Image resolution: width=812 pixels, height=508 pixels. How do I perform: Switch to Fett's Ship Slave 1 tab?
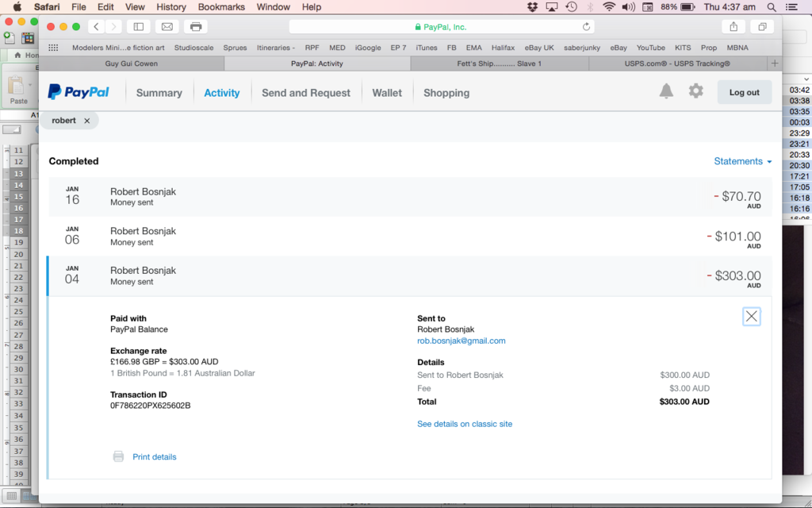500,63
